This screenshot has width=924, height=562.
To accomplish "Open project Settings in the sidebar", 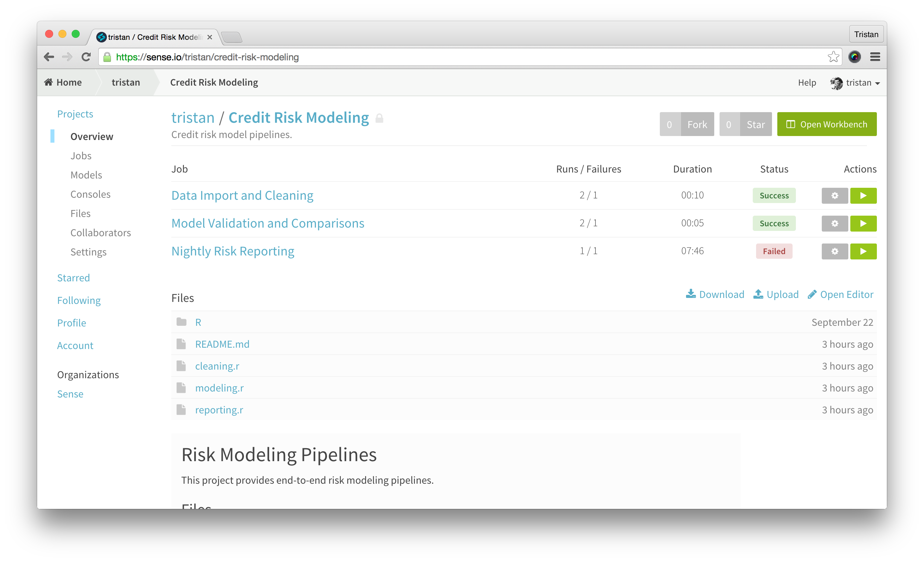I will pos(89,252).
